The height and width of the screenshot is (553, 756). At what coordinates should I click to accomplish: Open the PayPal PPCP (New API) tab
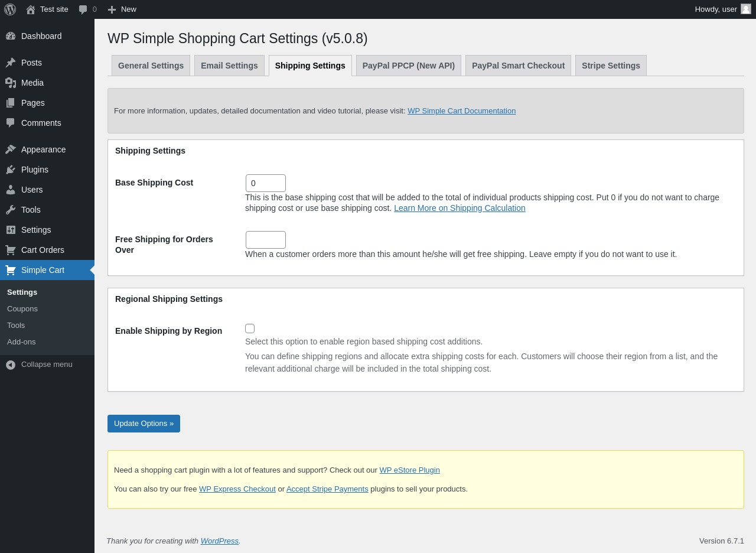click(x=409, y=66)
